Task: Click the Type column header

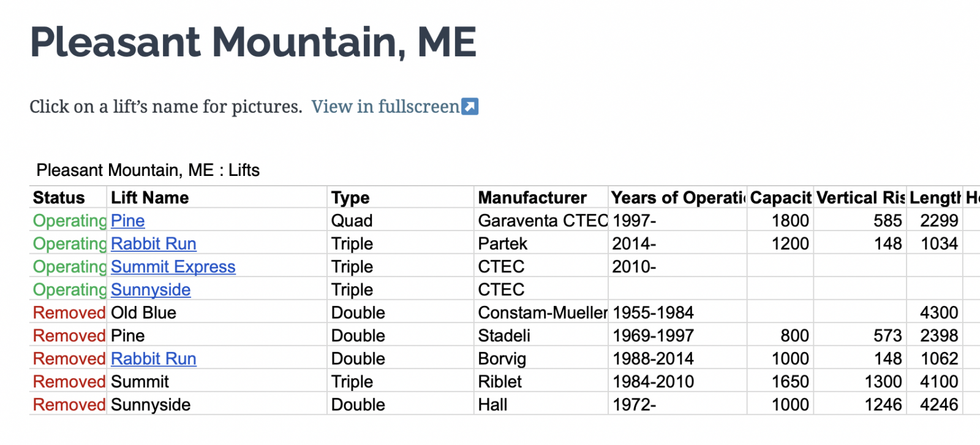Action: pos(350,198)
